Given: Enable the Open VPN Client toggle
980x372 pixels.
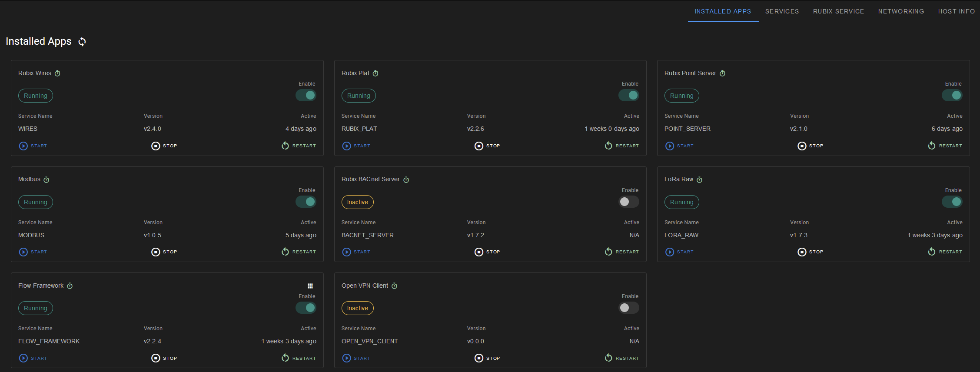Looking at the screenshot, I should (629, 308).
